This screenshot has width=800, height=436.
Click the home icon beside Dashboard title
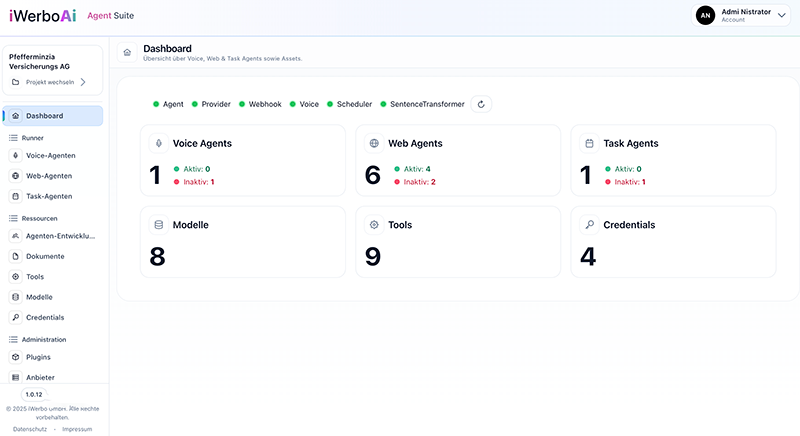pyautogui.click(x=127, y=53)
